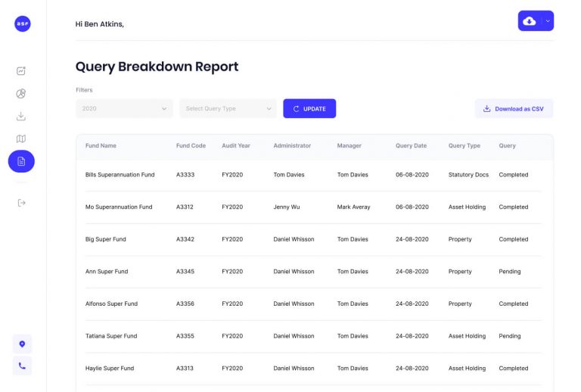581x392 pixels.
Task: Open the 2020 year filter dropdown
Action: pos(124,109)
